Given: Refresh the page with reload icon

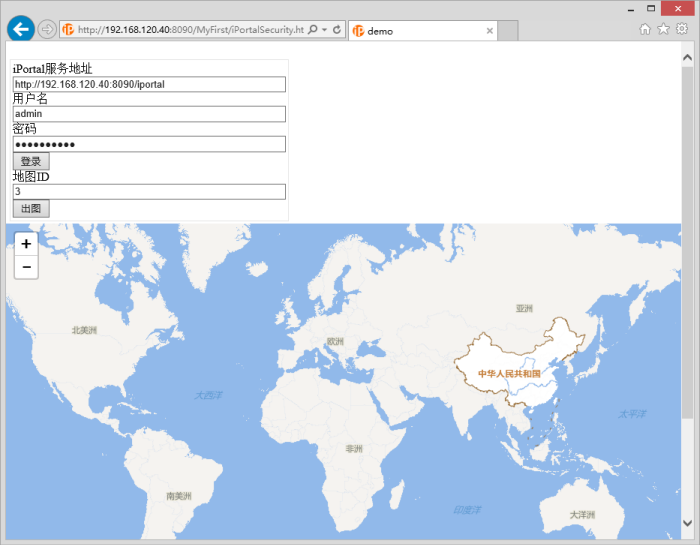Looking at the screenshot, I should [x=337, y=30].
